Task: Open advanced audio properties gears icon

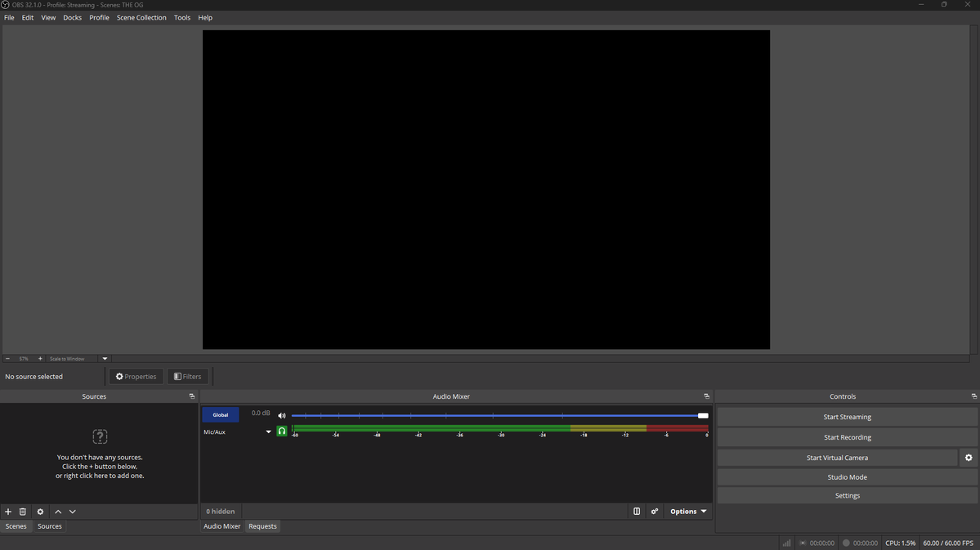Action: (655, 512)
